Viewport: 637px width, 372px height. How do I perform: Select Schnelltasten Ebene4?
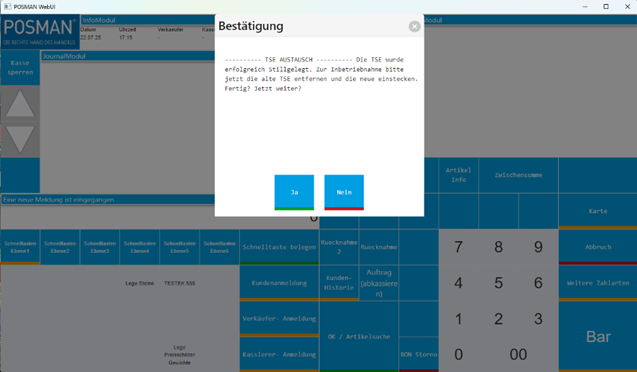140,247
